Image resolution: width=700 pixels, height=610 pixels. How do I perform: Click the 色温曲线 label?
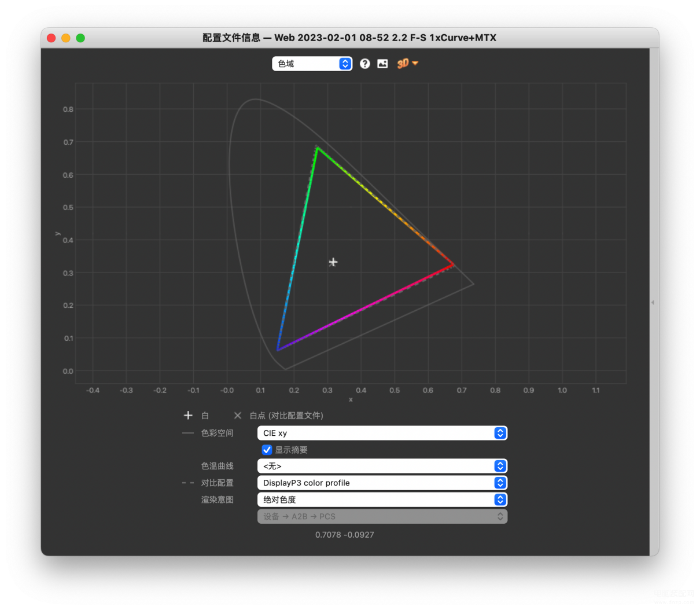(x=218, y=466)
